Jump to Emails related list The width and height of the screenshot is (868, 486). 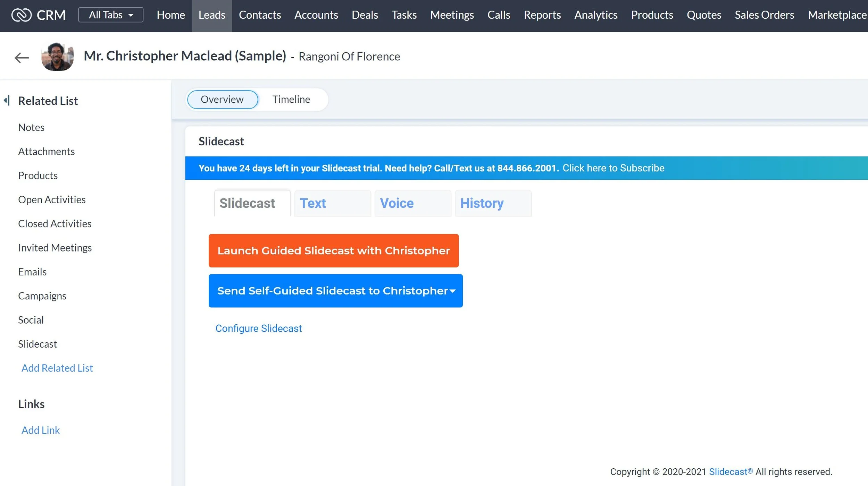pos(32,272)
